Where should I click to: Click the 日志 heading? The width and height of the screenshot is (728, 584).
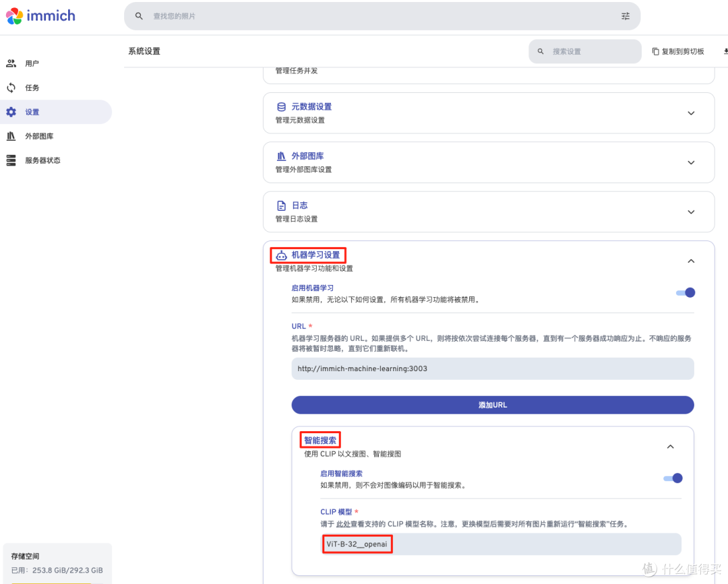click(299, 205)
